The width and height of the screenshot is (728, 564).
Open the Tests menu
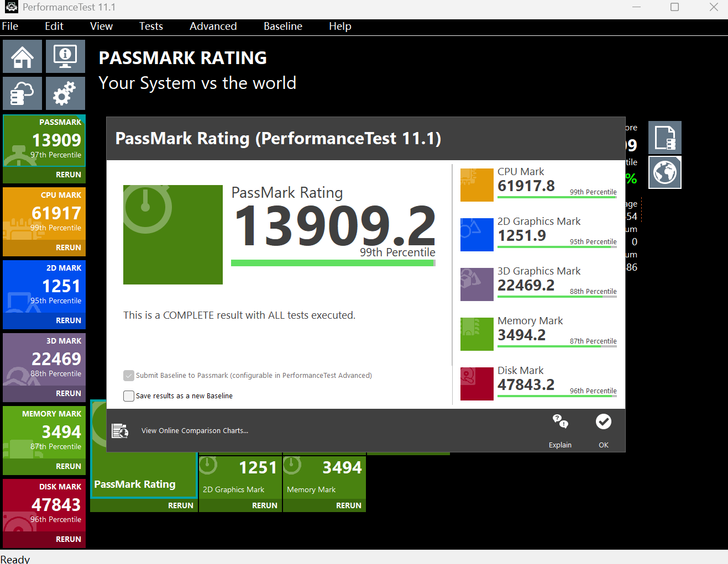[x=151, y=27]
